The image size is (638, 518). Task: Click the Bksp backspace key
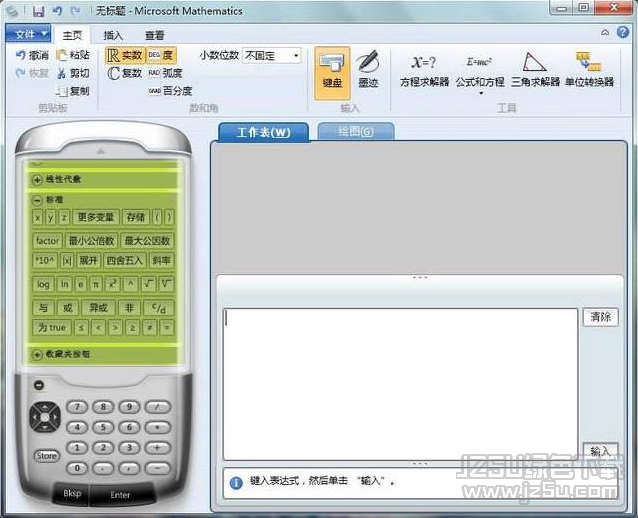[x=72, y=494]
